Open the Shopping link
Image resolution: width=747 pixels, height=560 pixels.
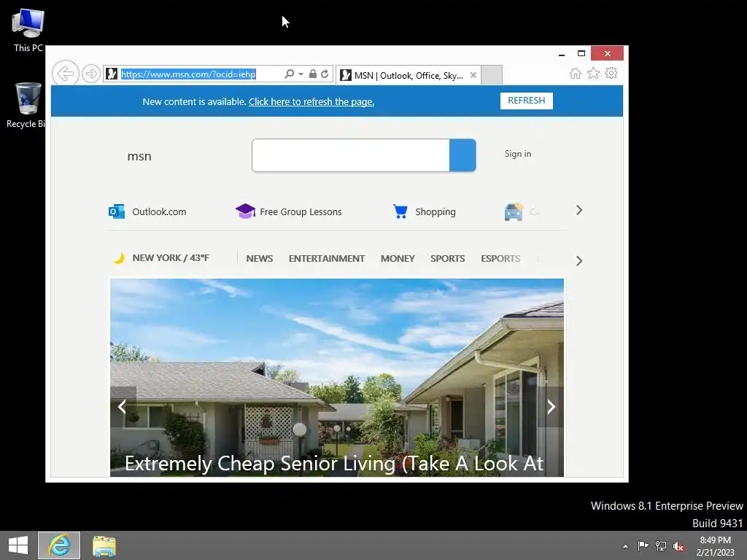[x=436, y=212]
